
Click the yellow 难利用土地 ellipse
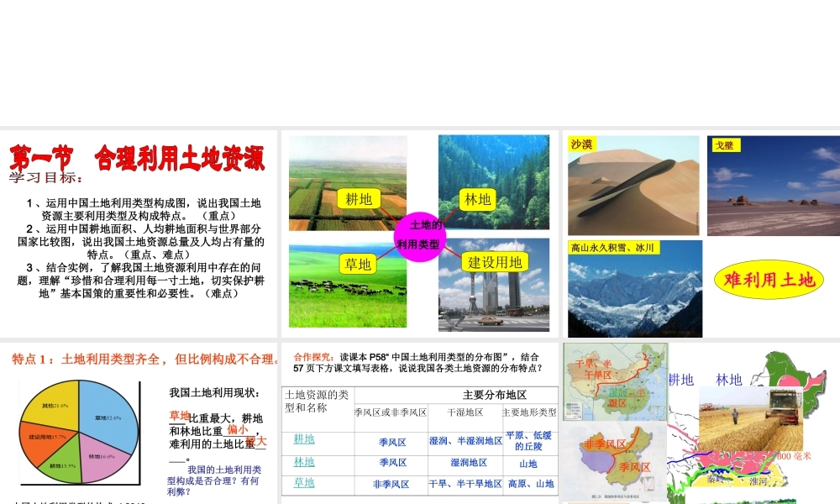[769, 280]
